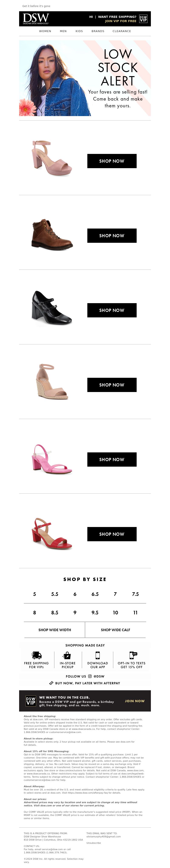The width and height of the screenshot is (170, 868).
Task: Click SHOP NOW beside the brown boot
Action: (x=112, y=236)
